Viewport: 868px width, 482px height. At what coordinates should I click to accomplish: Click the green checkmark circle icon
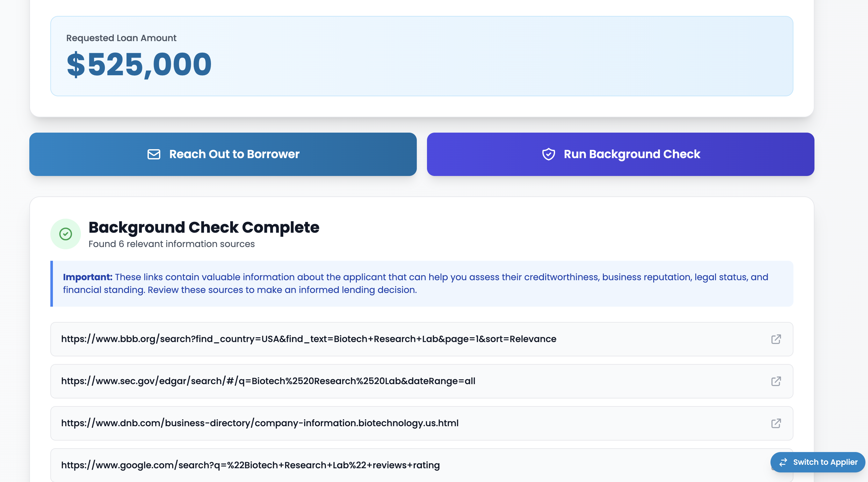coord(65,234)
